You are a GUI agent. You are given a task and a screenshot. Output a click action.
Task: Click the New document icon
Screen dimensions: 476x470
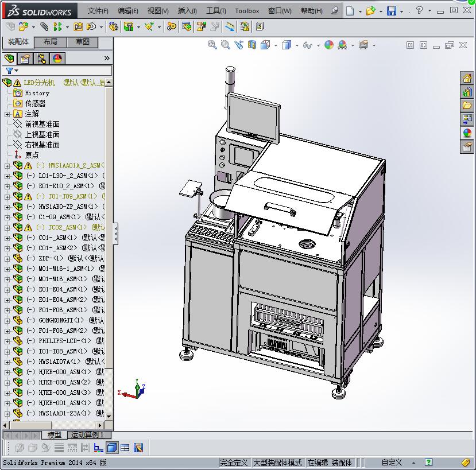(x=350, y=11)
